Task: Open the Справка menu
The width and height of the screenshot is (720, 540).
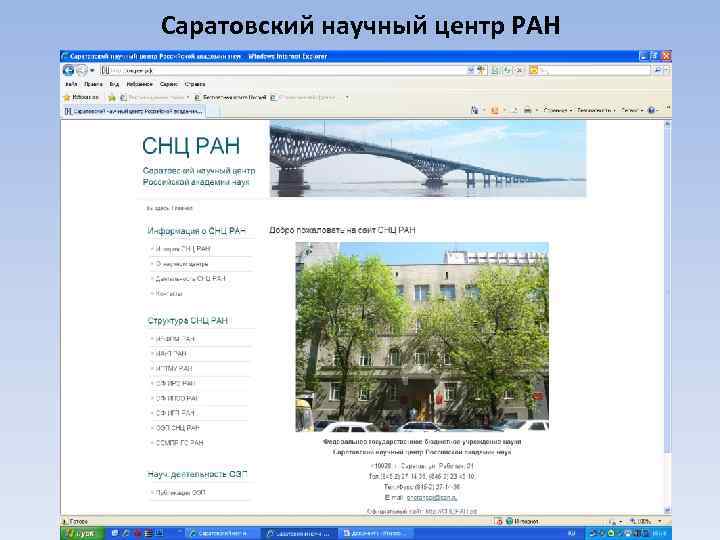Action: click(195, 84)
